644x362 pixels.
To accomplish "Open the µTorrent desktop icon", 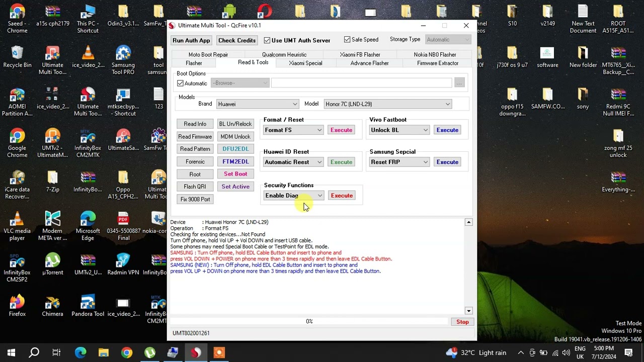I will (x=52, y=264).
